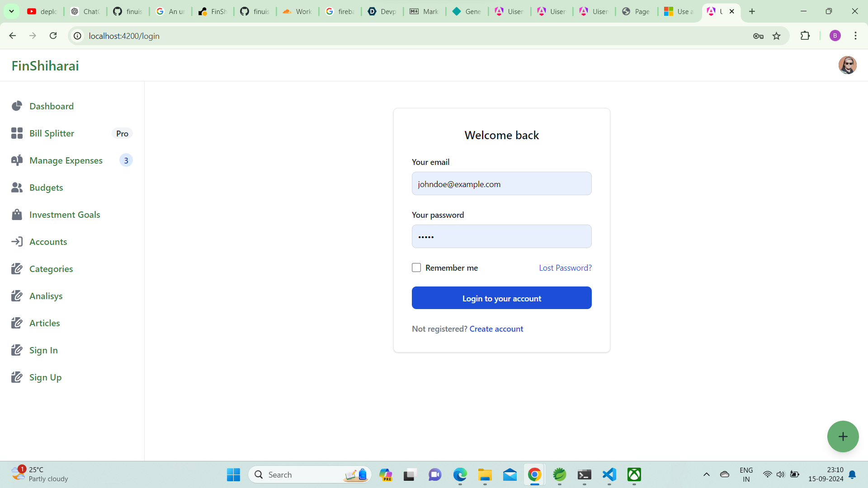Bookmark this page with star icon
Screen dimensions: 868x488
(x=777, y=36)
